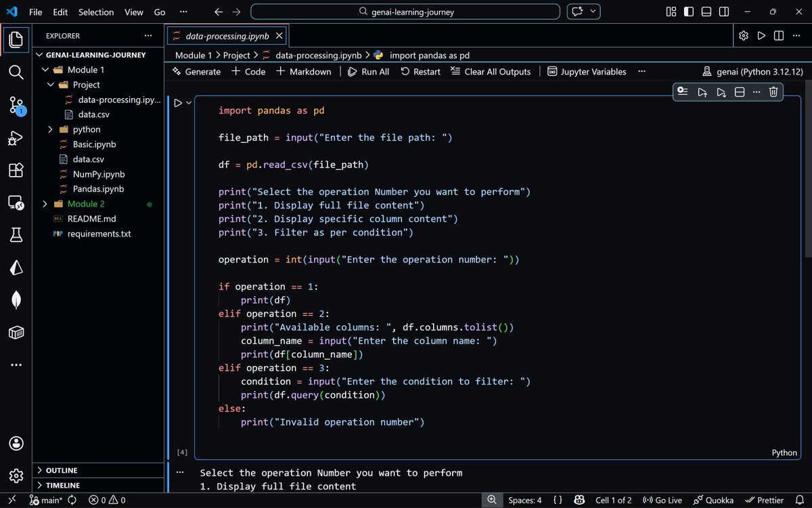The width and height of the screenshot is (812, 508).
Task: Add a new Code cell
Action: tap(248, 72)
